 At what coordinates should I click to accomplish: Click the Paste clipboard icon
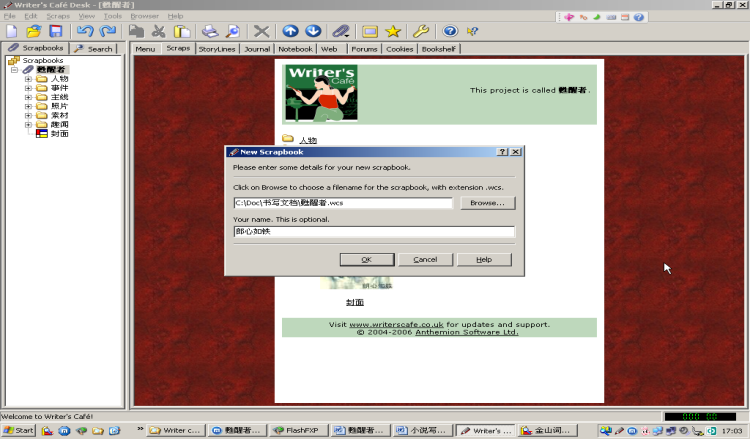(x=182, y=32)
